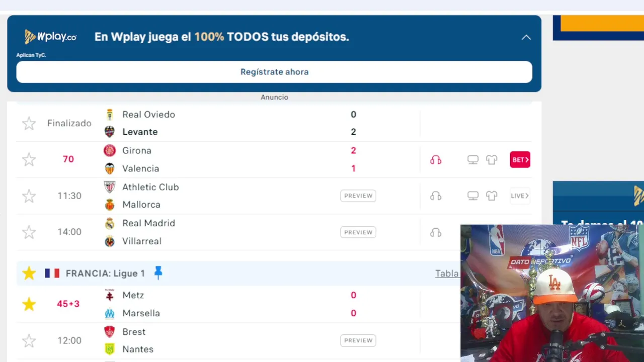The height and width of the screenshot is (362, 644).
Task: Favorite the Real Oviedo vs Levante match
Action: point(29,123)
